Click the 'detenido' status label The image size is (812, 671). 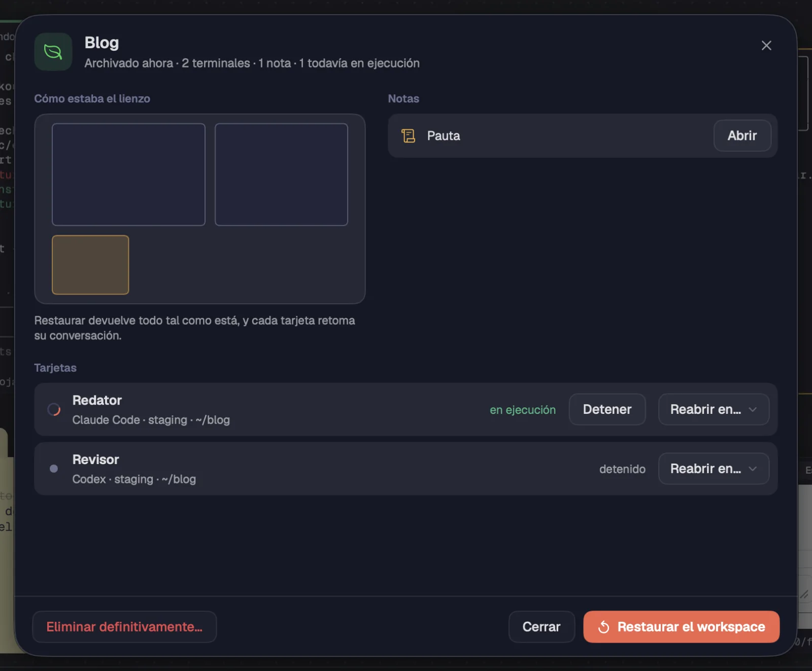click(622, 469)
